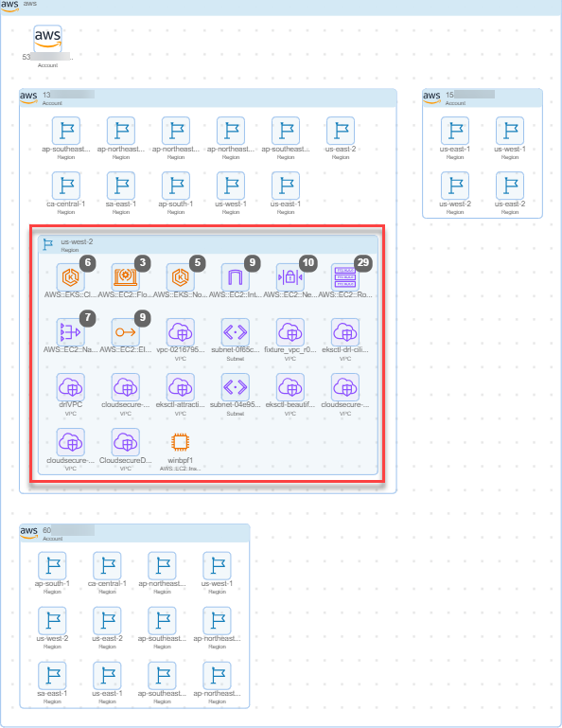Click the account 15 group header
The width and height of the screenshot is (562, 728).
(x=483, y=98)
